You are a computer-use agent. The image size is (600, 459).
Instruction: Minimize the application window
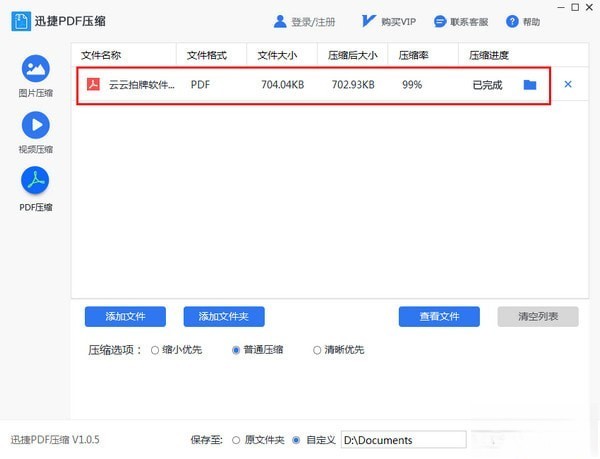pos(561,7)
